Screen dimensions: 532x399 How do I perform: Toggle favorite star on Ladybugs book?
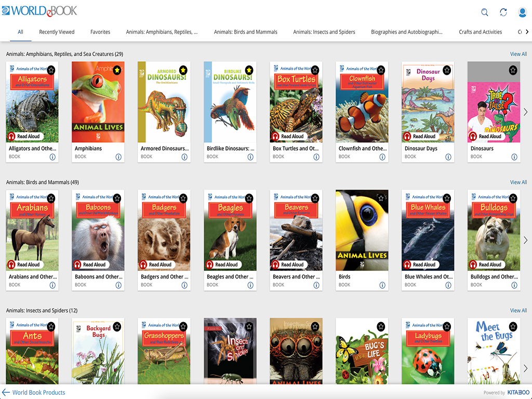447,326
